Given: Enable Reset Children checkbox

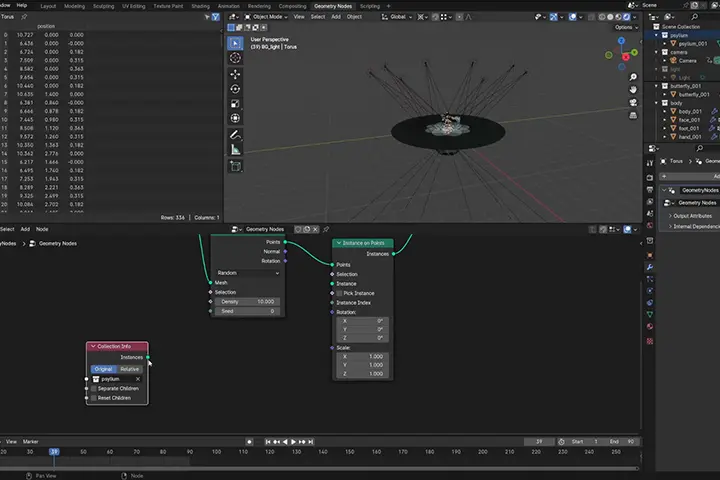Looking at the screenshot, I should [x=94, y=398].
